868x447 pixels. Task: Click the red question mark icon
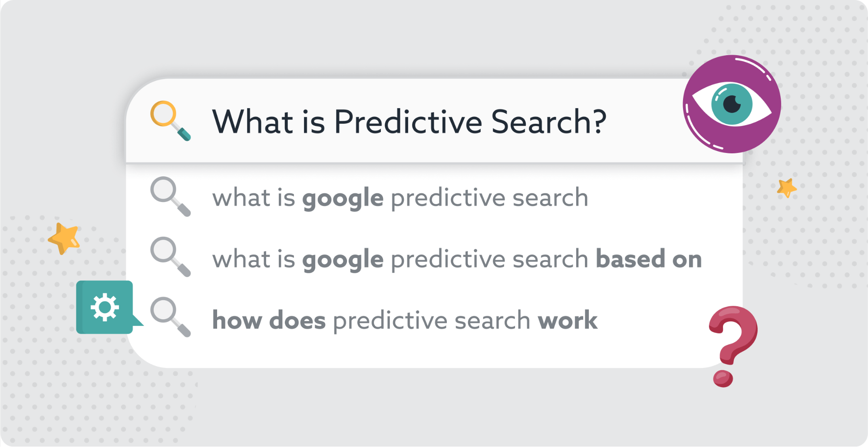click(x=733, y=346)
